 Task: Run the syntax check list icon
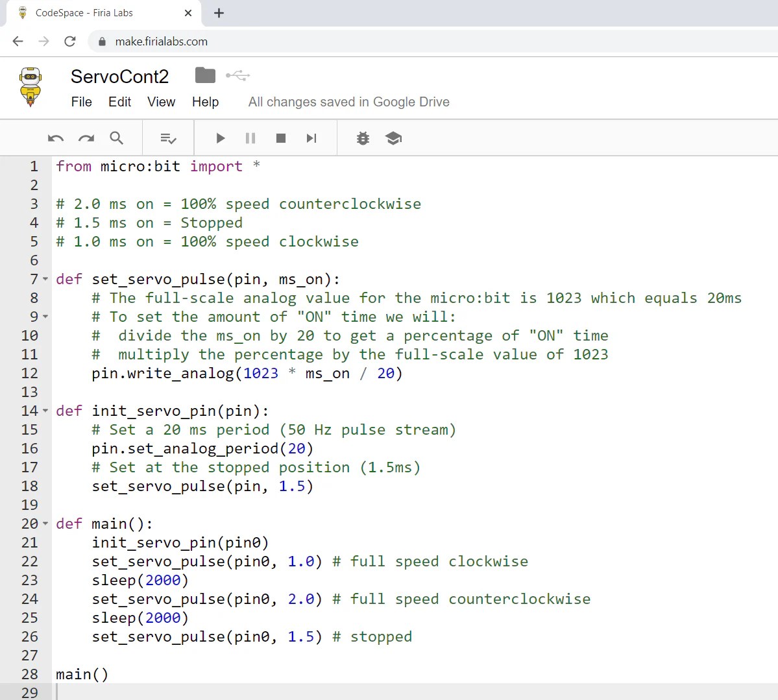point(167,138)
